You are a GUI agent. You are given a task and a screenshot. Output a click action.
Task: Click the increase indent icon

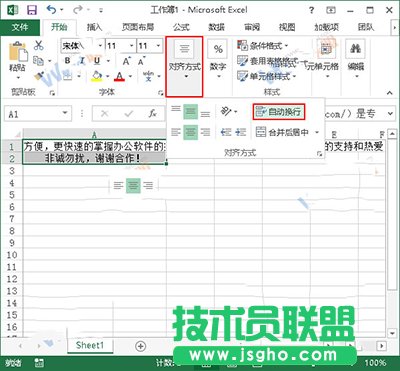click(x=240, y=132)
